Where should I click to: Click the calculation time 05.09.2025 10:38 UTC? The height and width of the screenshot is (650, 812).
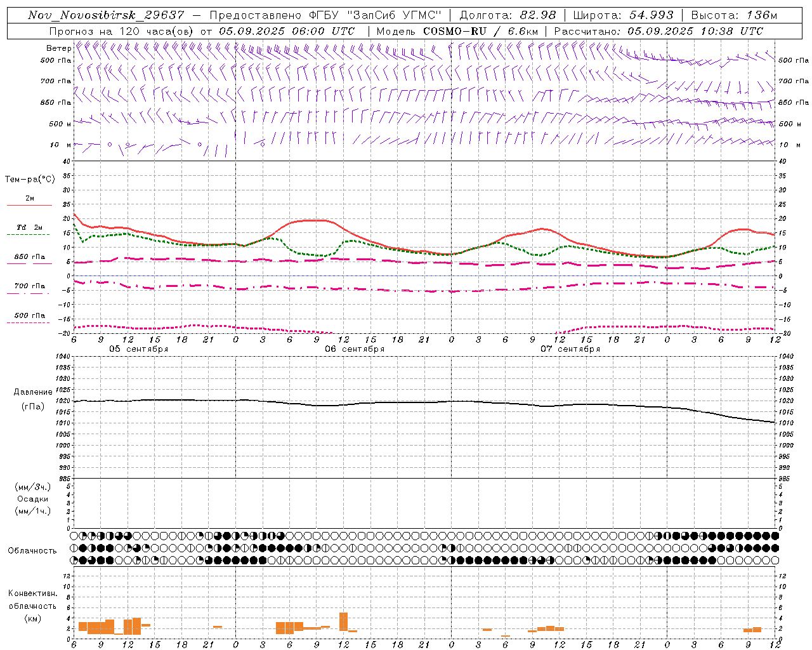pos(695,31)
